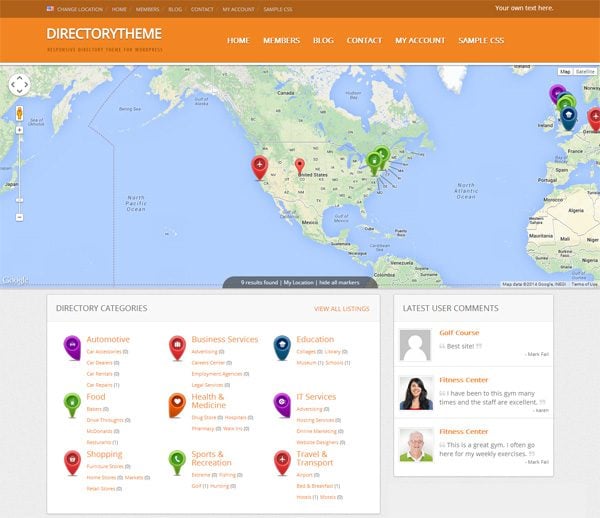This screenshot has height=518, width=600.
Task: Click the green Food category pin icon
Action: [72, 405]
